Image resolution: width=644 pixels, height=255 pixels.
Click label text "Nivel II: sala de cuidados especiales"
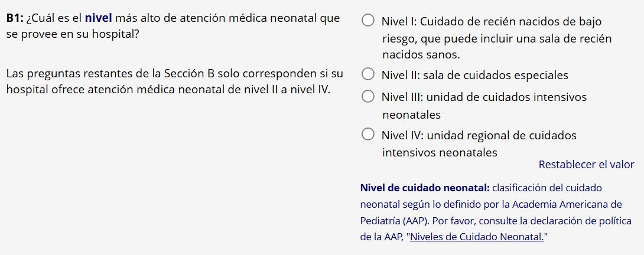point(474,76)
